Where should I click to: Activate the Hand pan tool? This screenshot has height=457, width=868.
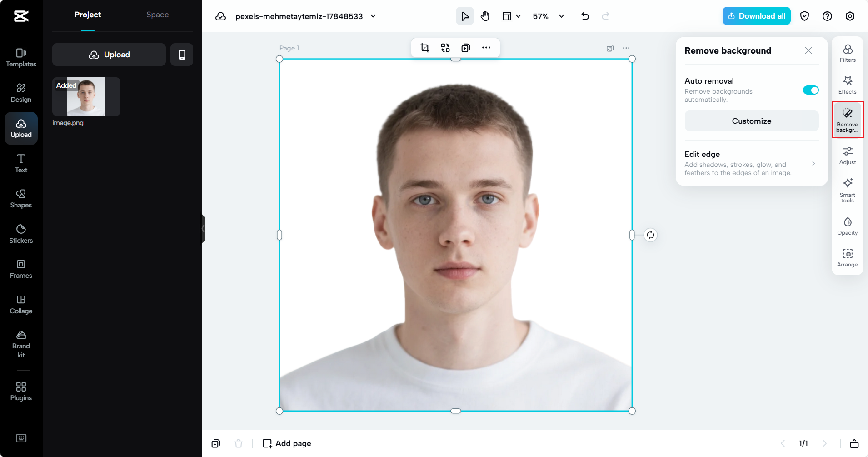coord(485,16)
